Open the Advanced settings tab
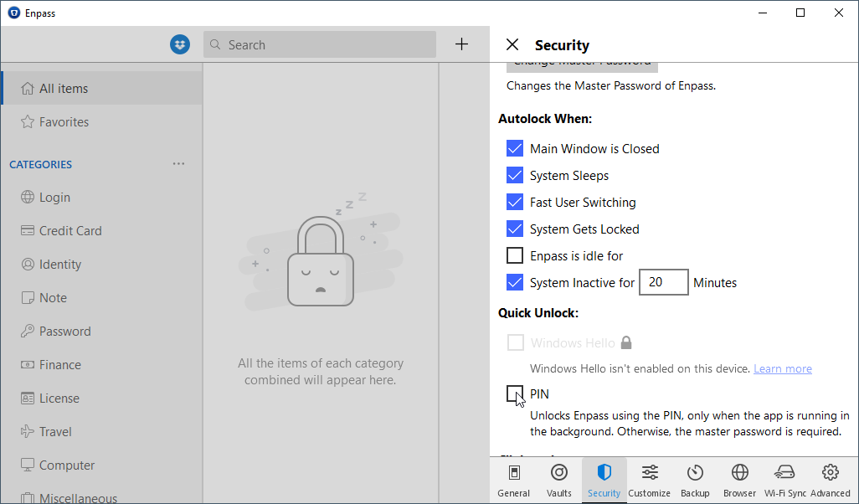 831,481
